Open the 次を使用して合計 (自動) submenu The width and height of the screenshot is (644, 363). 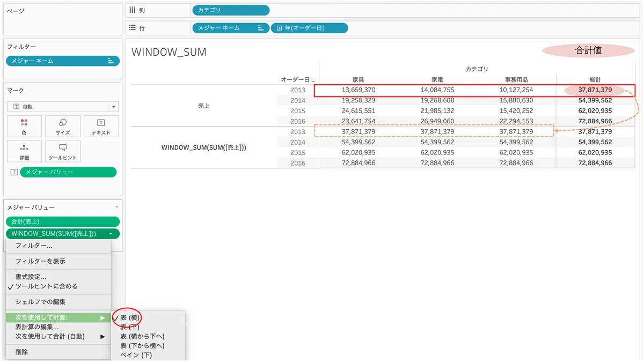pos(58,336)
